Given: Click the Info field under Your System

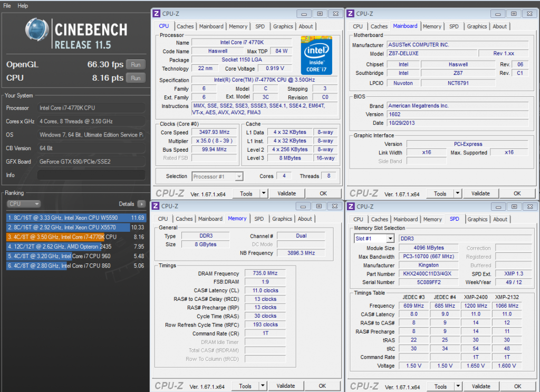Looking at the screenshot, I should [x=91, y=175].
